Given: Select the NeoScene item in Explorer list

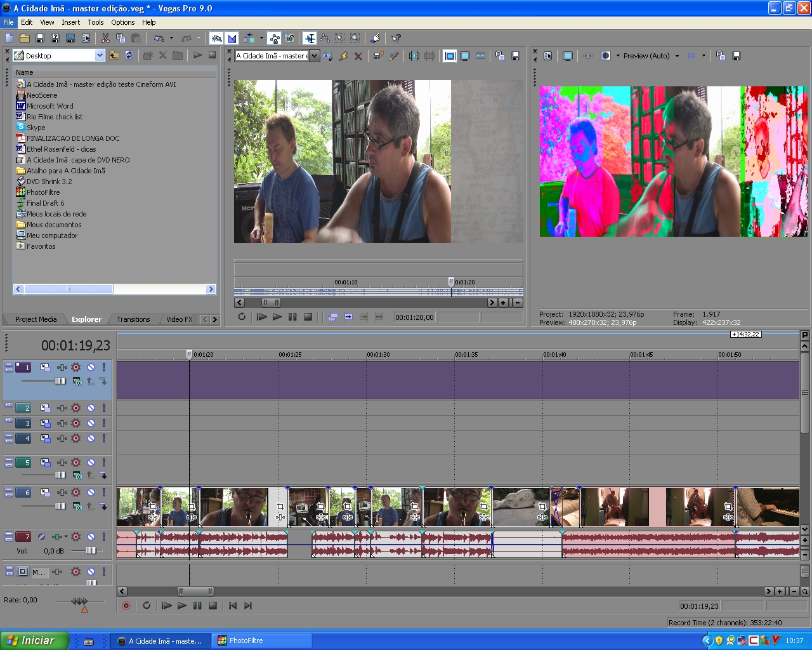Looking at the screenshot, I should (42, 95).
